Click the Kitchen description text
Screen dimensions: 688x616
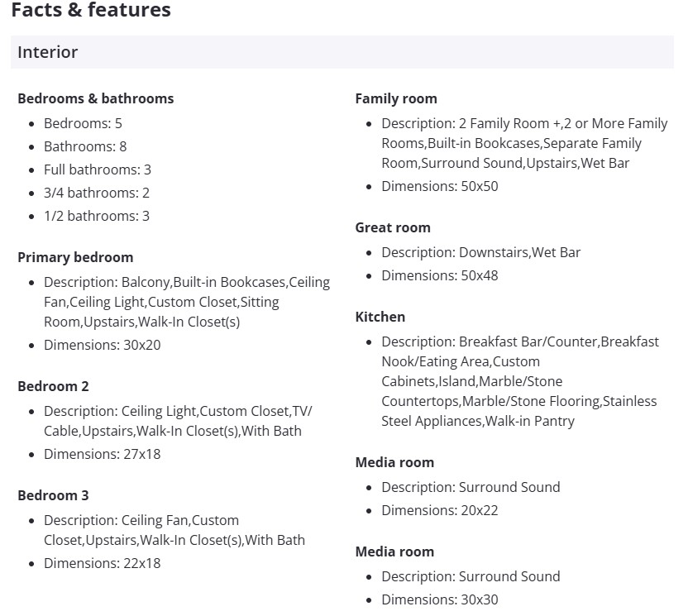click(518, 381)
